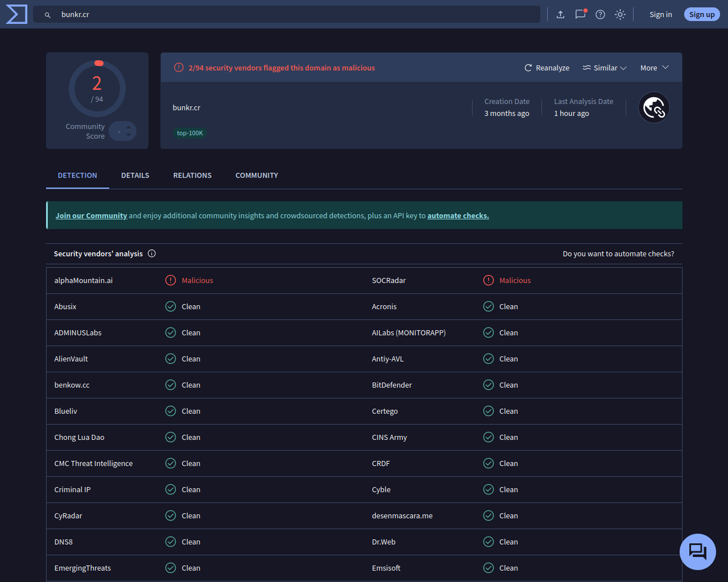Click the alphaMountain.ai vendor name
The height and width of the screenshot is (582, 728).
click(84, 280)
